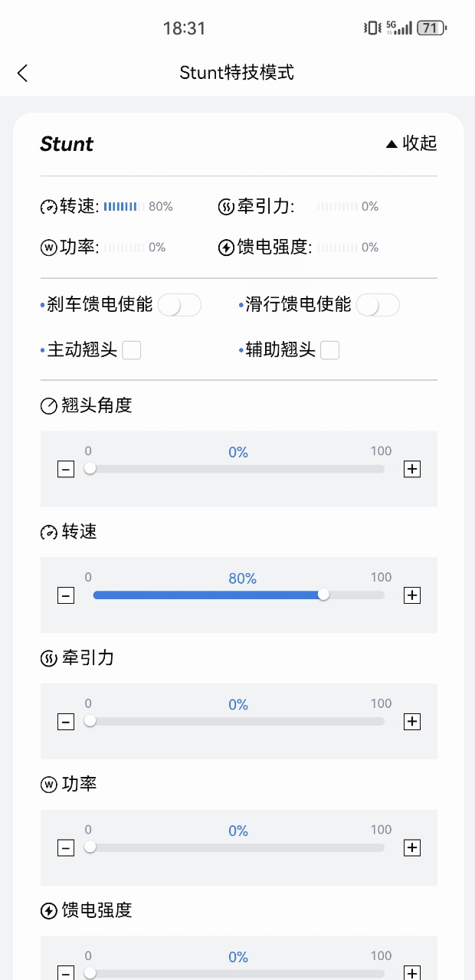Increase 翘头角度 with its plus stepper
This screenshot has width=475, height=980.
tap(411, 468)
